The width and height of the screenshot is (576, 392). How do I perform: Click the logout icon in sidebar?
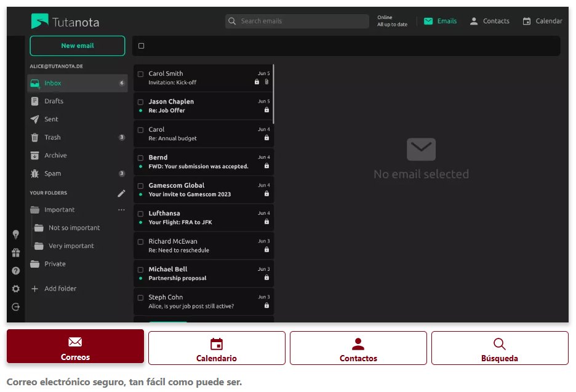point(16,306)
